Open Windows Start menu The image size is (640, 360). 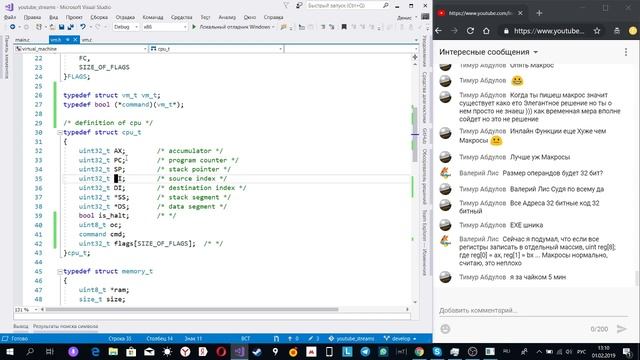coord(10,351)
